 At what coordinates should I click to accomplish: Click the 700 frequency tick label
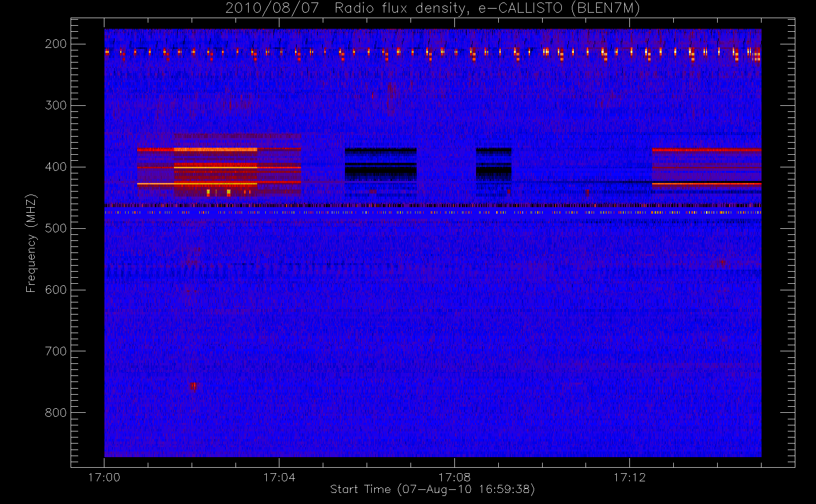pyautogui.click(x=56, y=351)
